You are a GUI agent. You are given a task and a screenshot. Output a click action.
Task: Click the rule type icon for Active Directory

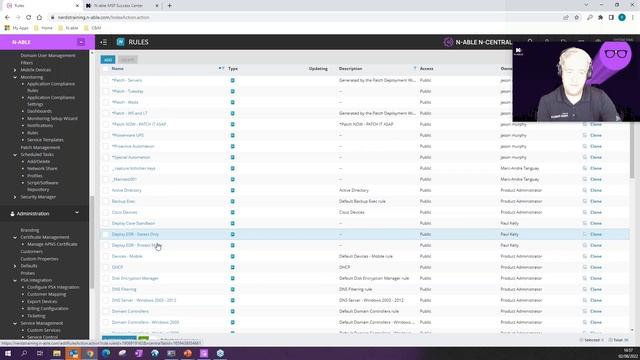pos(233,190)
